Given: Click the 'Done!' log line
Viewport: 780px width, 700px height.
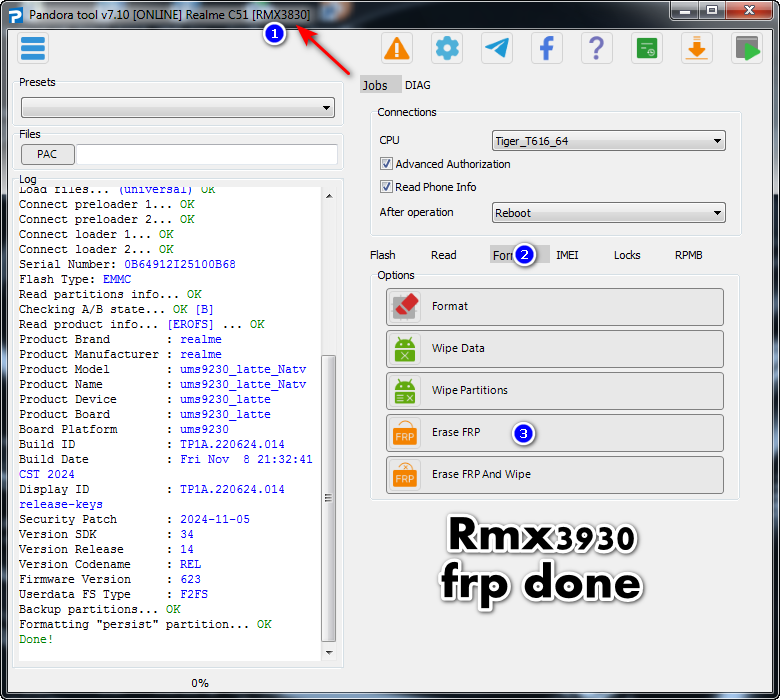Looking at the screenshot, I should pos(36,639).
